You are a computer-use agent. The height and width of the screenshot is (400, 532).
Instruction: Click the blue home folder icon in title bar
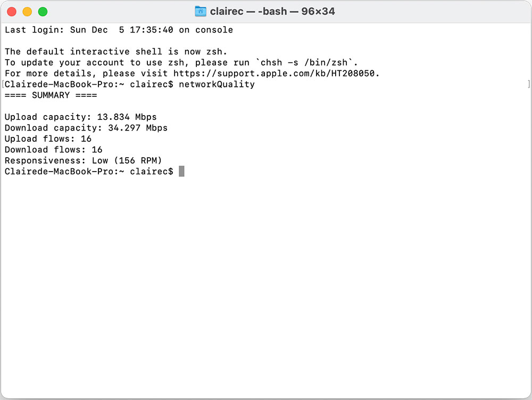201,11
